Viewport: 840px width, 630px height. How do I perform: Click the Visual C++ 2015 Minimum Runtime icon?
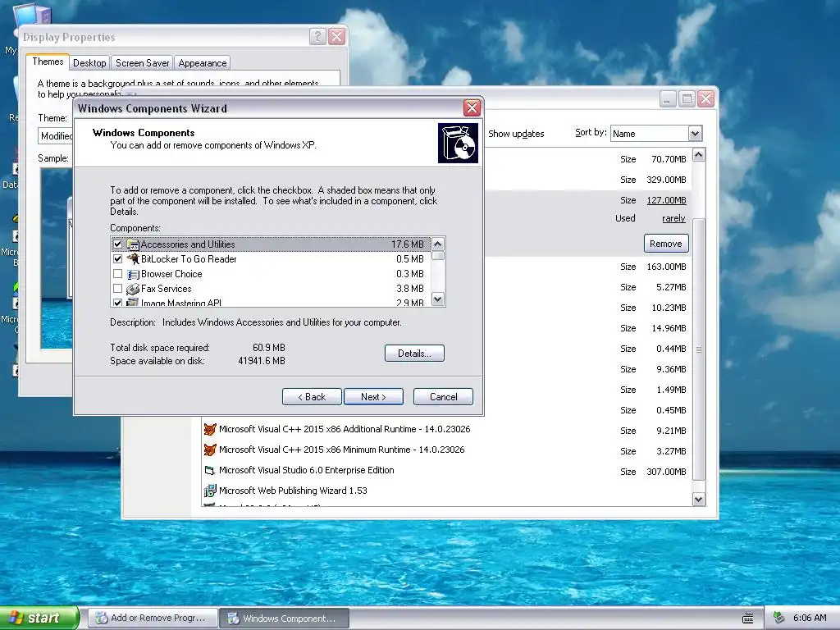(x=210, y=450)
